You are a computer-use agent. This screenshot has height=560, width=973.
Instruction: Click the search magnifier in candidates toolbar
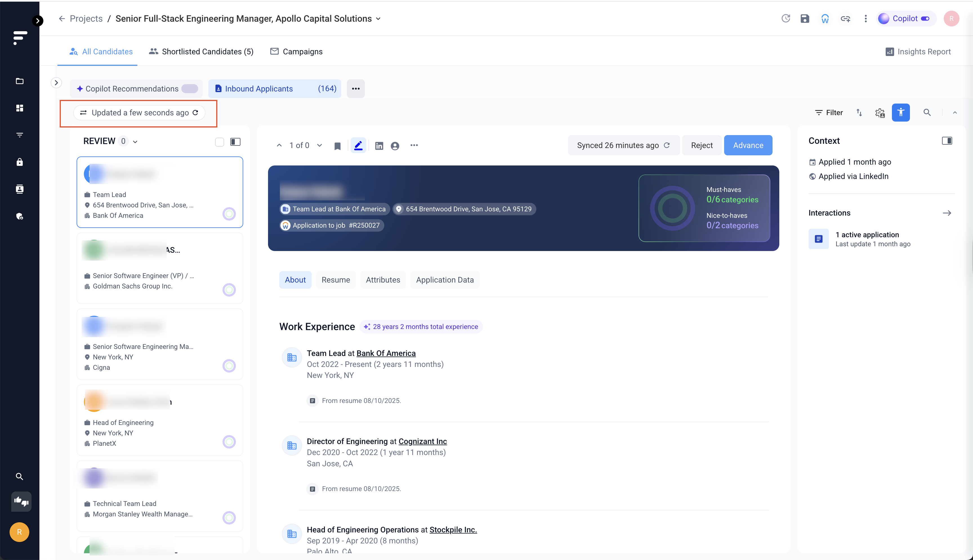point(927,113)
